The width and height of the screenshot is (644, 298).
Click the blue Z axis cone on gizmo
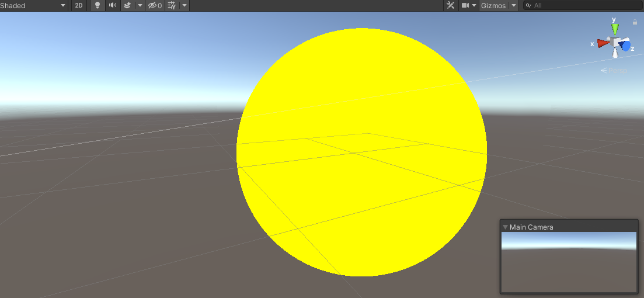[625, 46]
